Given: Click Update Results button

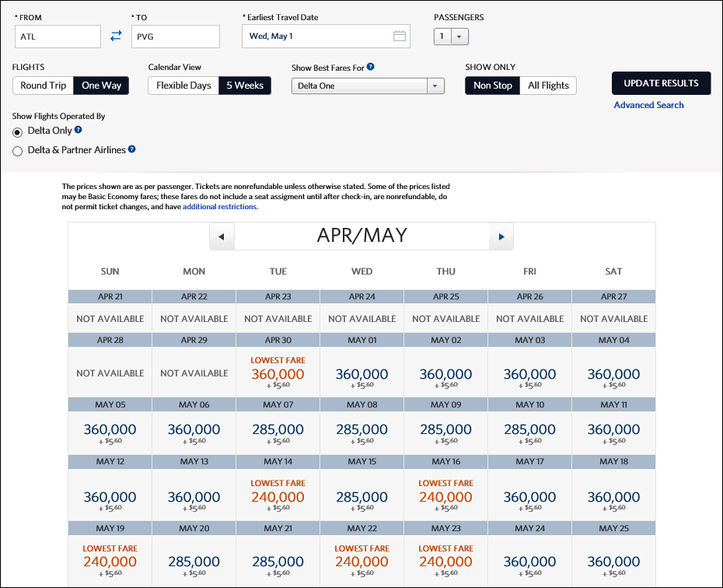Looking at the screenshot, I should pos(662,83).
